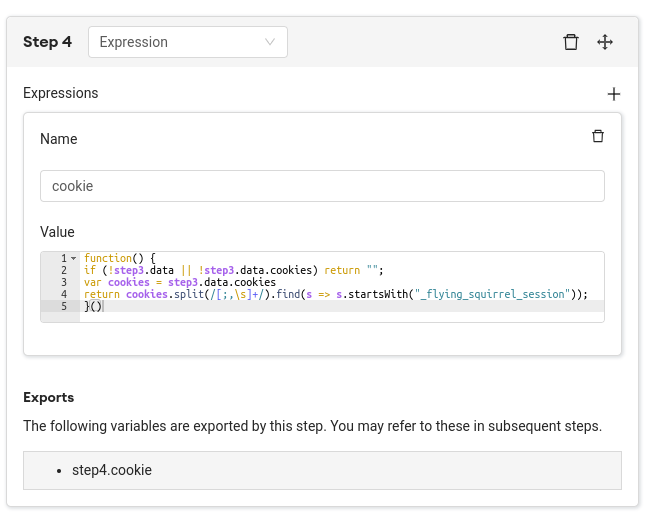
Task: Add a new expression with plus icon
Action: 614,94
